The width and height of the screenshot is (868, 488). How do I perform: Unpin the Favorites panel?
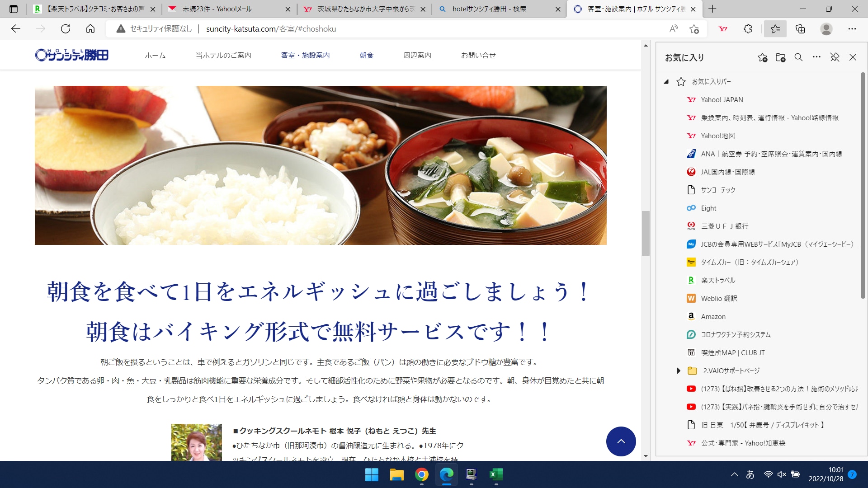coord(835,57)
